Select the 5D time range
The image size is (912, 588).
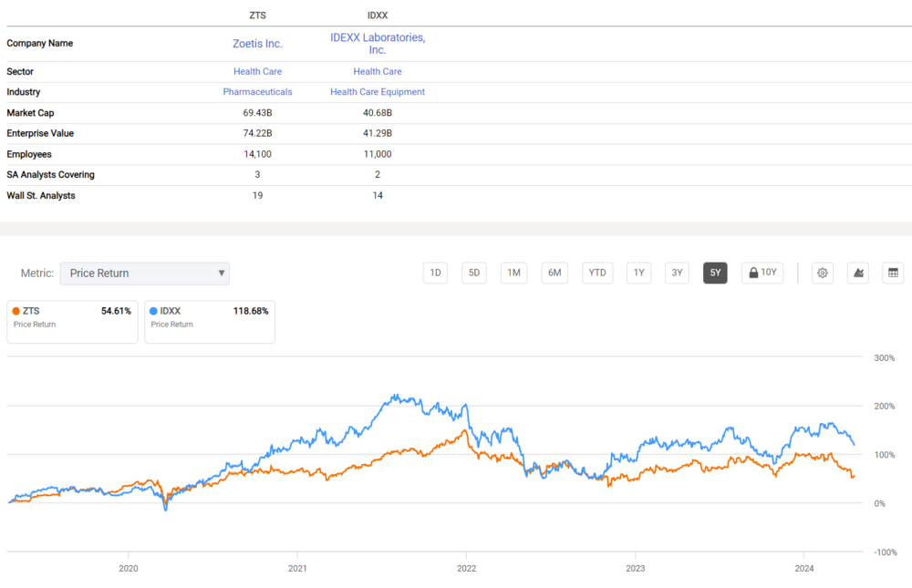click(x=474, y=273)
